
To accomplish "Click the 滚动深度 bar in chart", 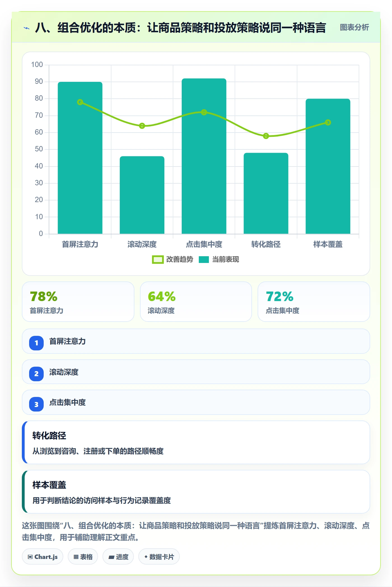I will 142,195.
